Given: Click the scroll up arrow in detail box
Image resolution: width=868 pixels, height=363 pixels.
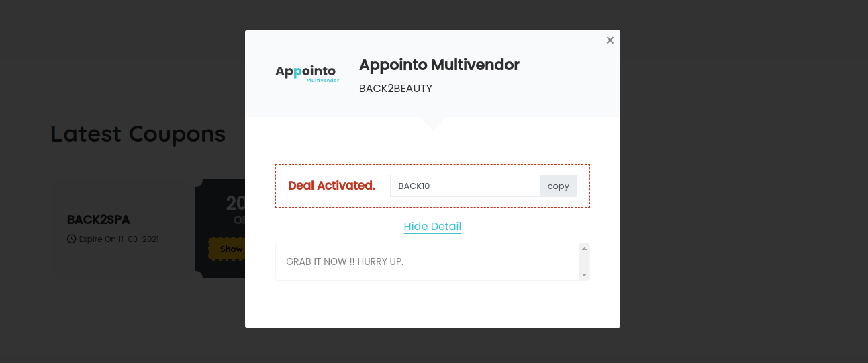Looking at the screenshot, I should tap(584, 249).
